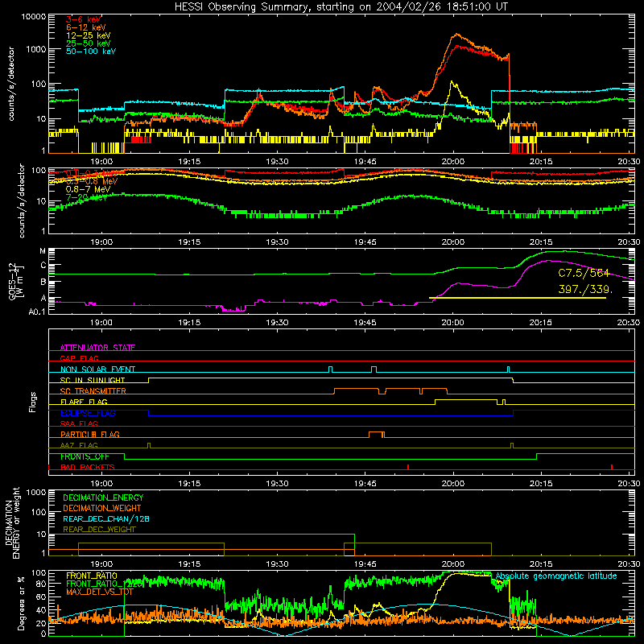Viewport: 644px width, 644px height.
Task: Select the yellow 0.8-7 MeV legend label
Action: (x=89, y=189)
